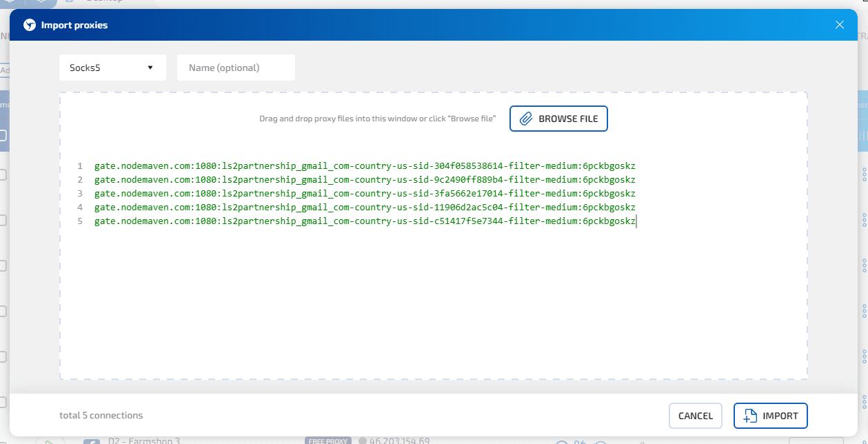The image size is (868, 444).
Task: Click the BROWSE FILE button
Action: (x=558, y=119)
